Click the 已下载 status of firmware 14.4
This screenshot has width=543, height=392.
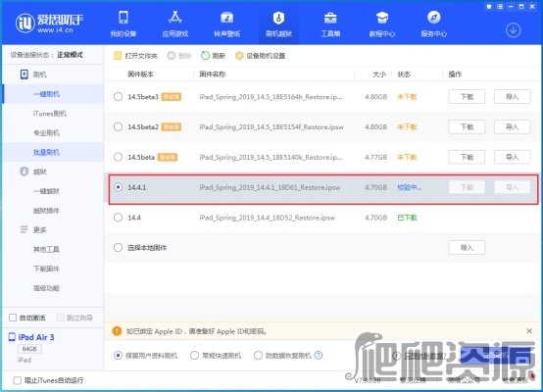pyautogui.click(x=407, y=218)
